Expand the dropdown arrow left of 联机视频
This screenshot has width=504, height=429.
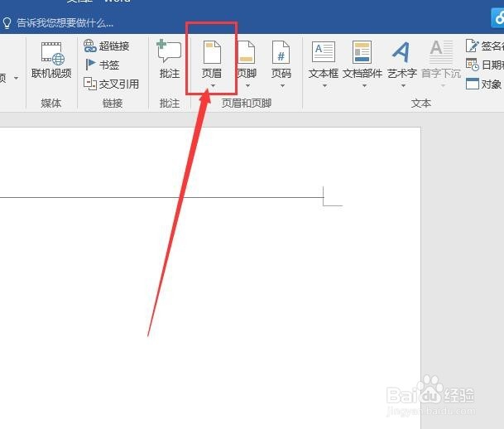(x=16, y=78)
